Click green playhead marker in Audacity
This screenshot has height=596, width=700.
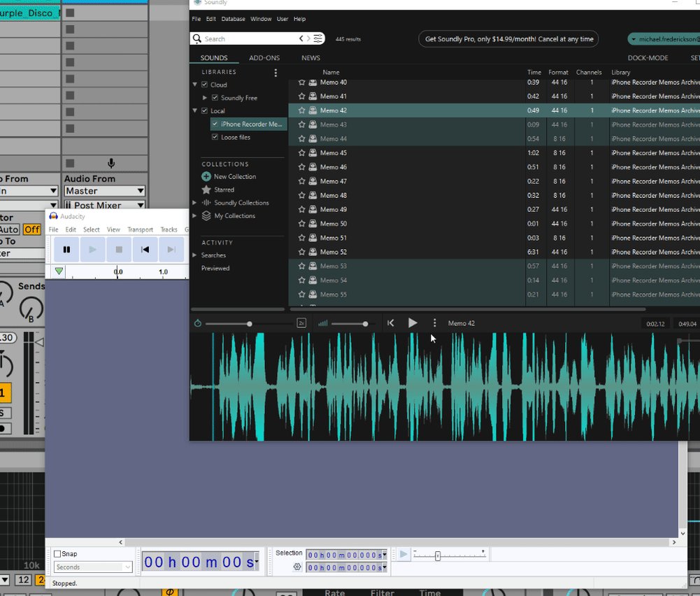click(x=59, y=271)
